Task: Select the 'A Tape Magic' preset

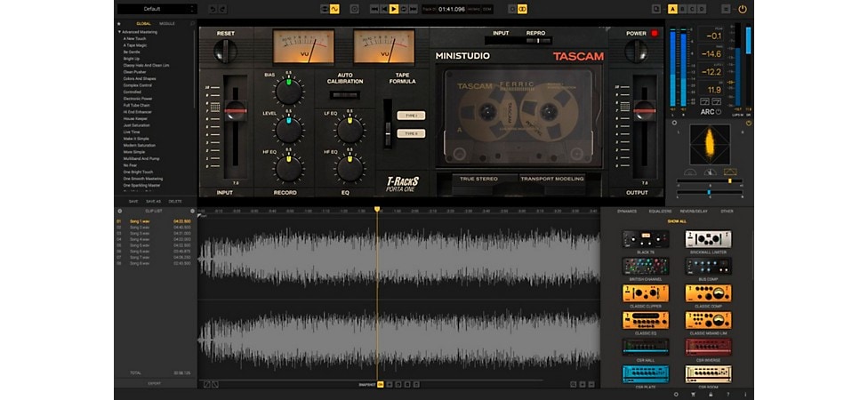Action: 134,45
